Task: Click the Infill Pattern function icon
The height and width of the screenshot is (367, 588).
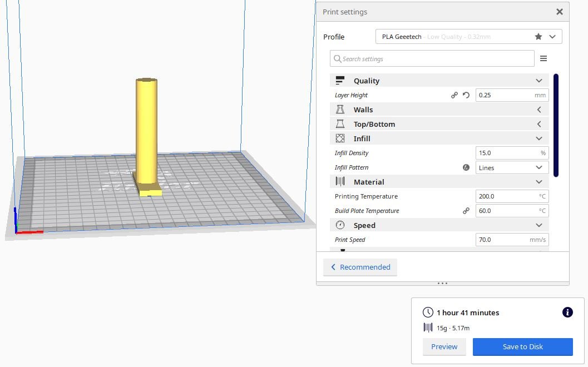Action: 466,167
